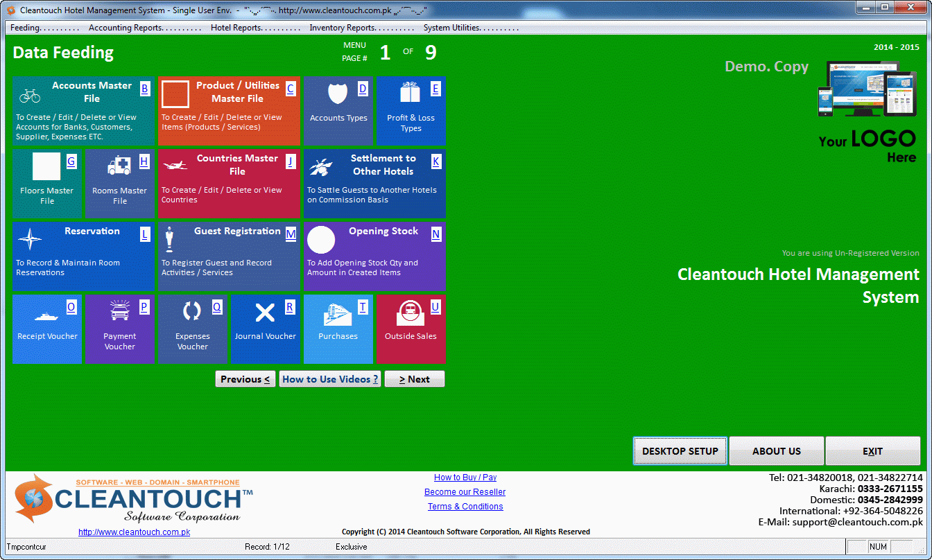Click the support@cleantouch.com.pk email text
The width and height of the screenshot is (932, 560).
tap(858, 522)
